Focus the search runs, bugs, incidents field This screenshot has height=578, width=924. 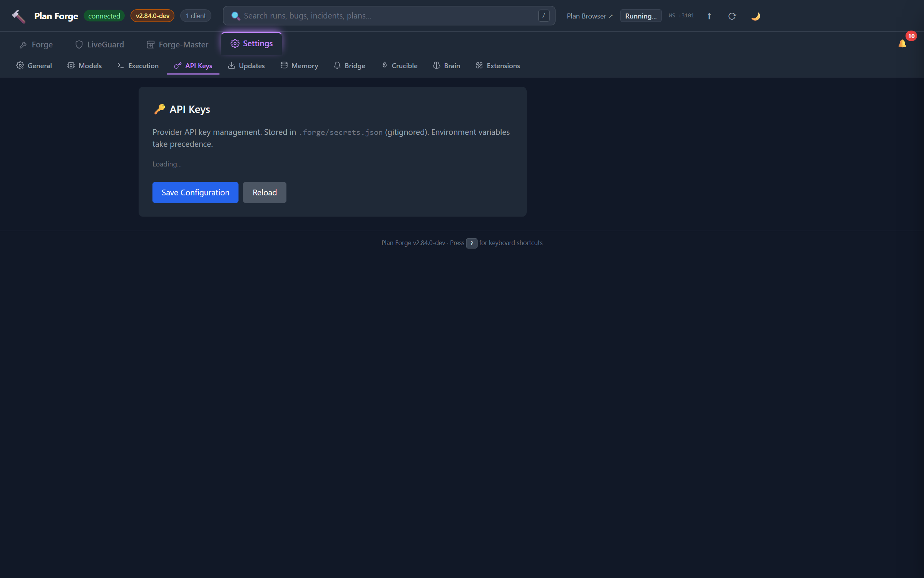(x=389, y=16)
